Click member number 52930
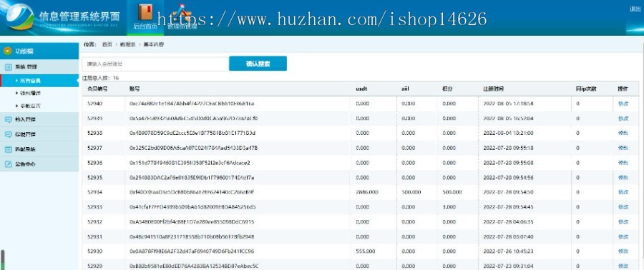The height and width of the screenshot is (270, 644). (95, 251)
